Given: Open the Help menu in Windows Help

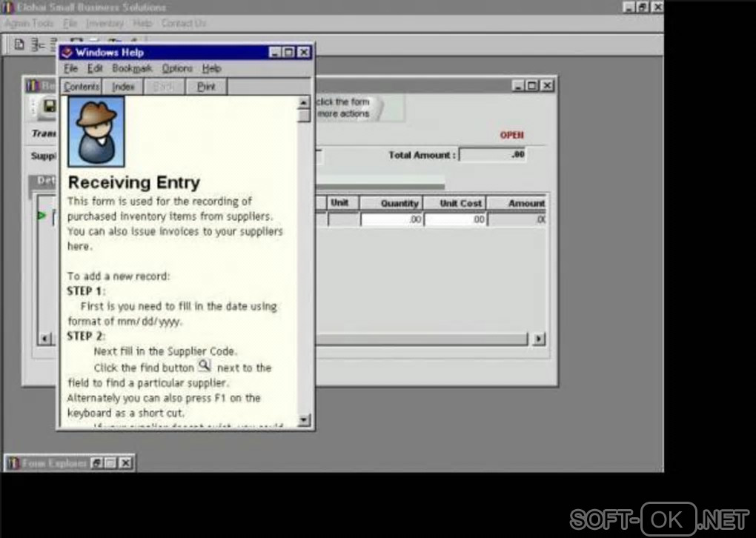Looking at the screenshot, I should 211,68.
